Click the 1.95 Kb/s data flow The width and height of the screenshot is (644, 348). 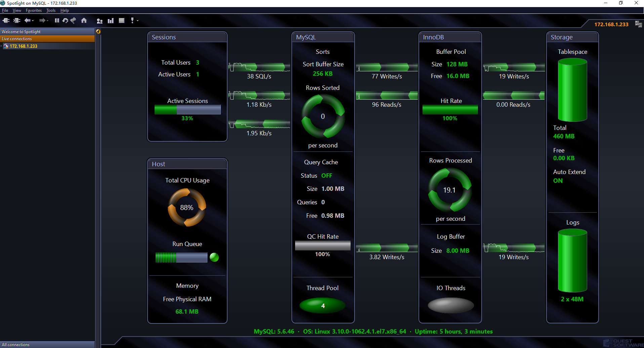click(259, 124)
